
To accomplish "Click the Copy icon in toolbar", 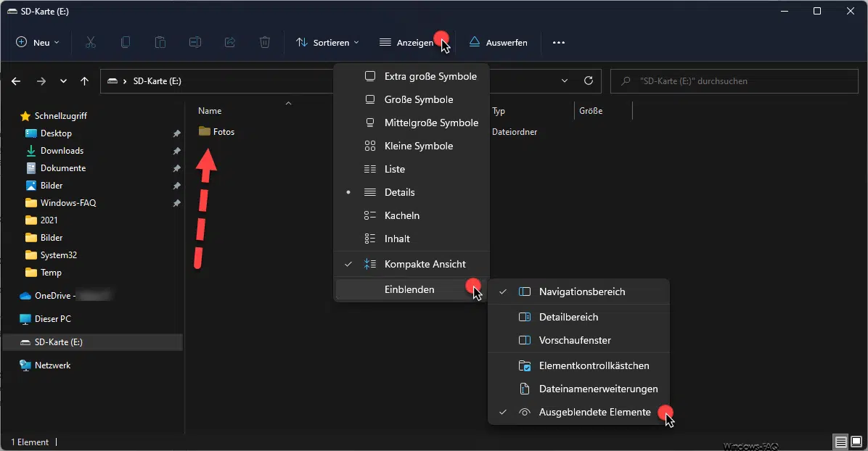I will (x=126, y=43).
